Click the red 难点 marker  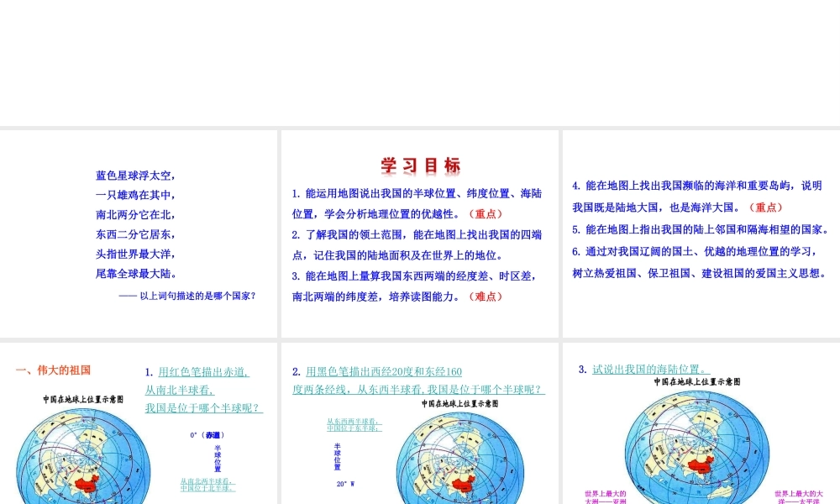click(x=486, y=297)
